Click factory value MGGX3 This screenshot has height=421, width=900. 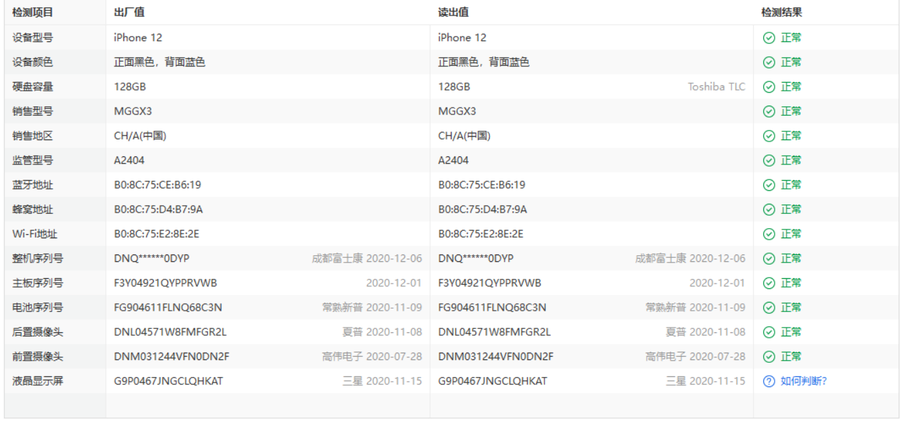click(x=133, y=111)
